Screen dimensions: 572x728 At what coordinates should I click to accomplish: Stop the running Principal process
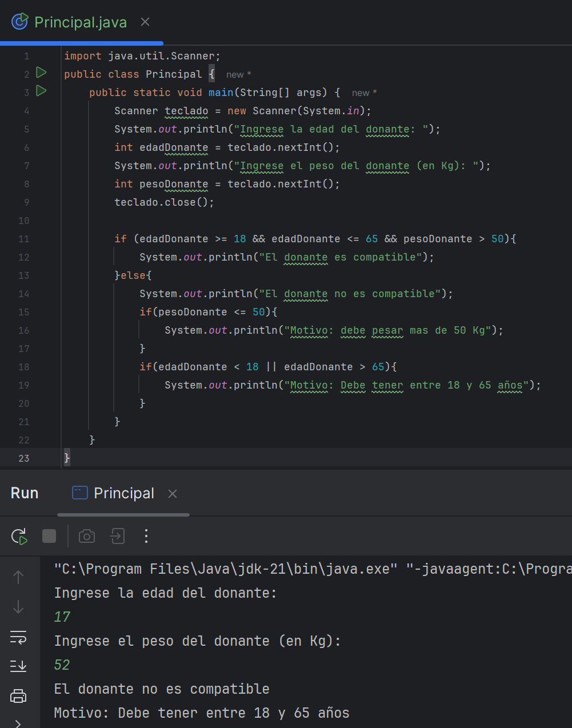(x=49, y=536)
